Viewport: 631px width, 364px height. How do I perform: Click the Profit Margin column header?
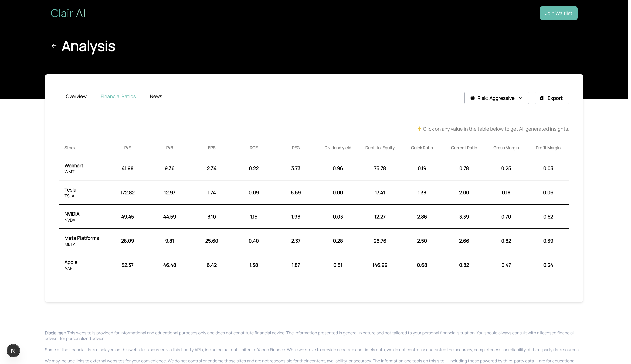548,148
